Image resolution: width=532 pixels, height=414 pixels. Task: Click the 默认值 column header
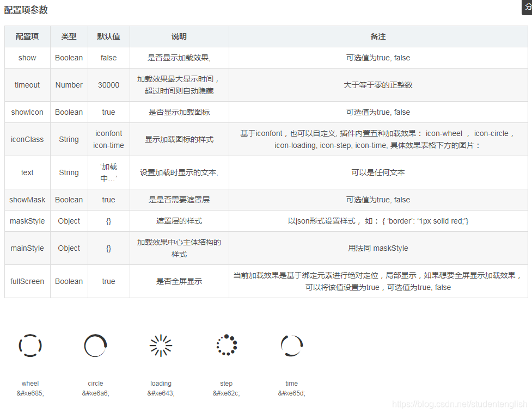(x=108, y=36)
